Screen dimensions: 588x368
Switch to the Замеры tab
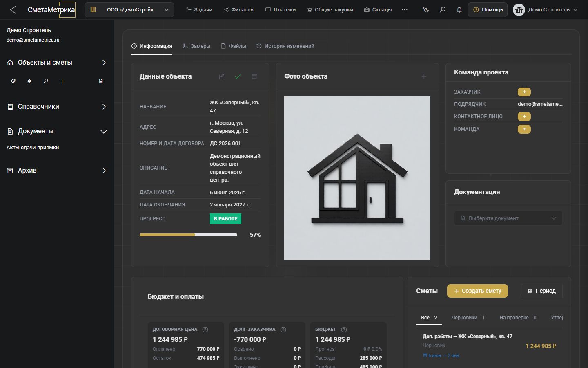pos(196,46)
